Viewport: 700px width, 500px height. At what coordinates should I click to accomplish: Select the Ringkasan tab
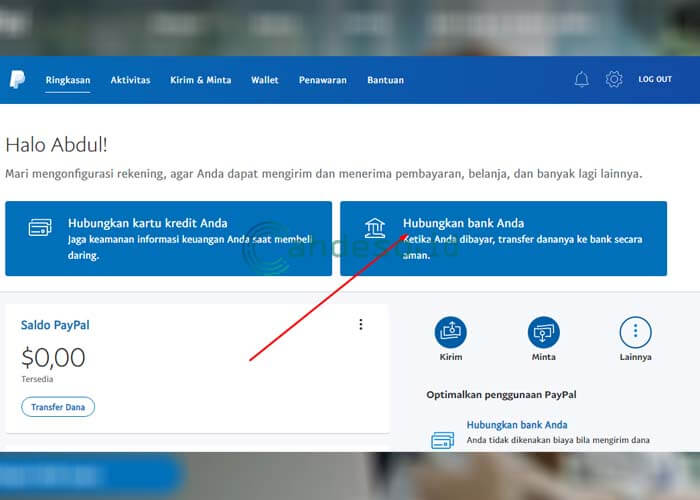coord(68,80)
